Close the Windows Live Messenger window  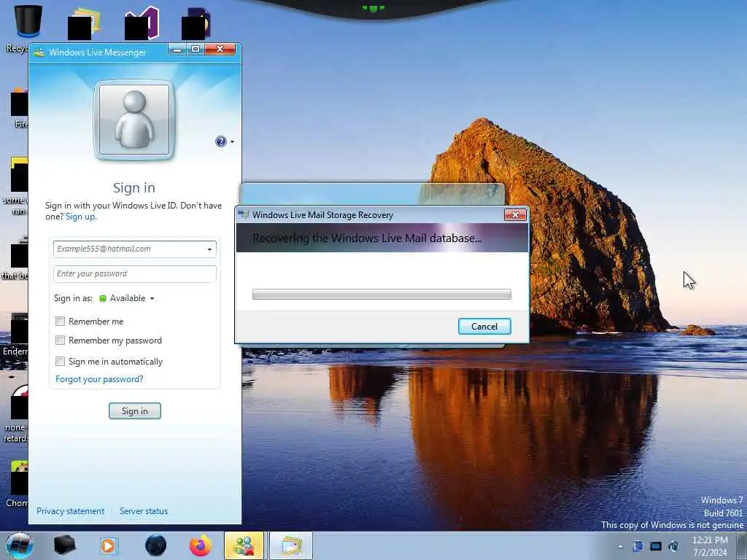pos(220,49)
